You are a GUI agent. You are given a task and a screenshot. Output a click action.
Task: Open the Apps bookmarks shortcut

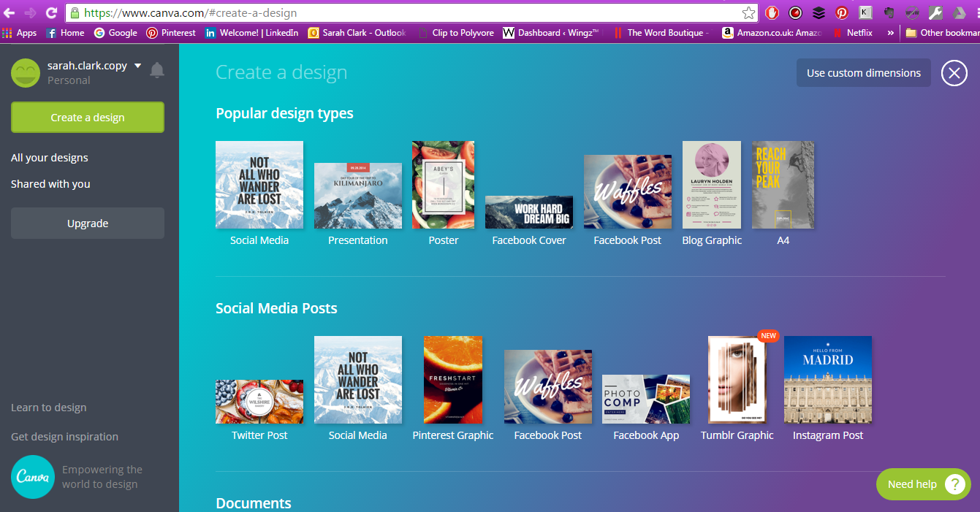coord(20,33)
